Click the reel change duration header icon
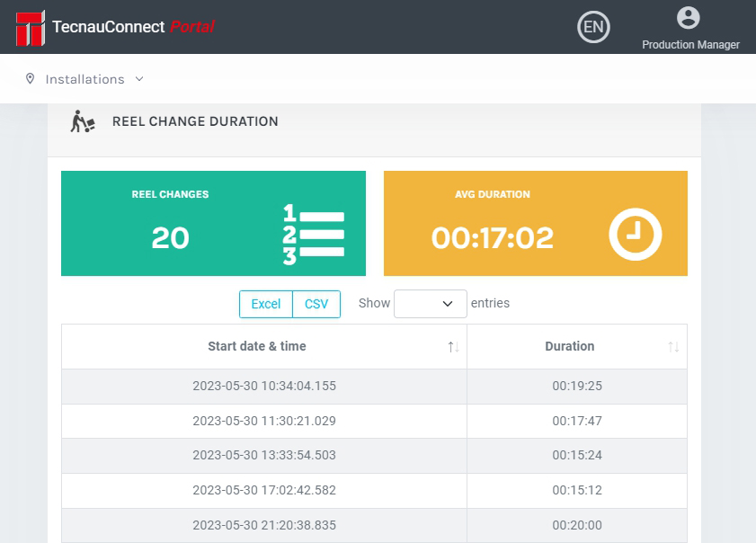This screenshot has width=756, height=543. click(x=82, y=120)
